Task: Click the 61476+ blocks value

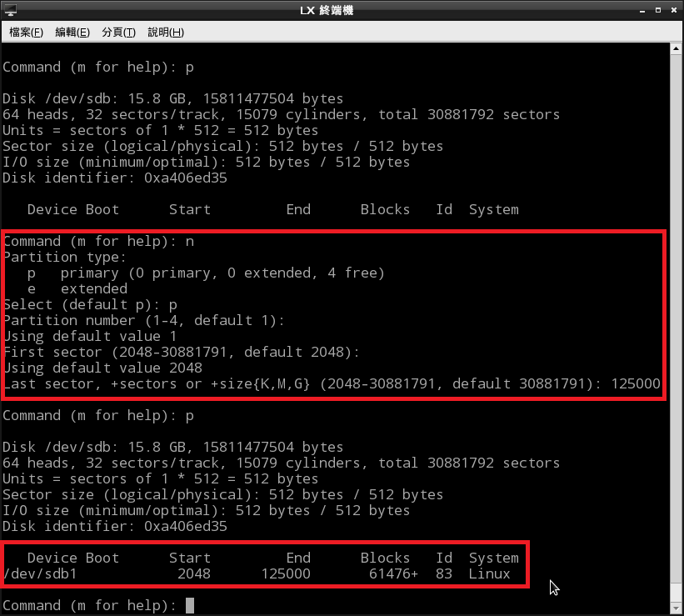Action: [393, 574]
